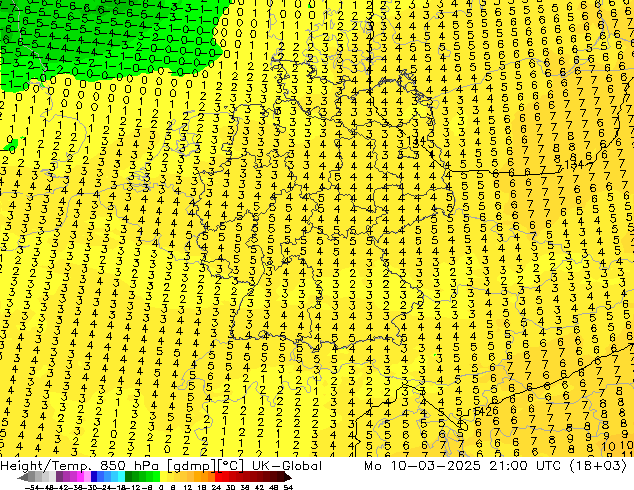Click the '18' legend value below the color bar
Viewport: 634px width, 490px height.
coord(202,488)
